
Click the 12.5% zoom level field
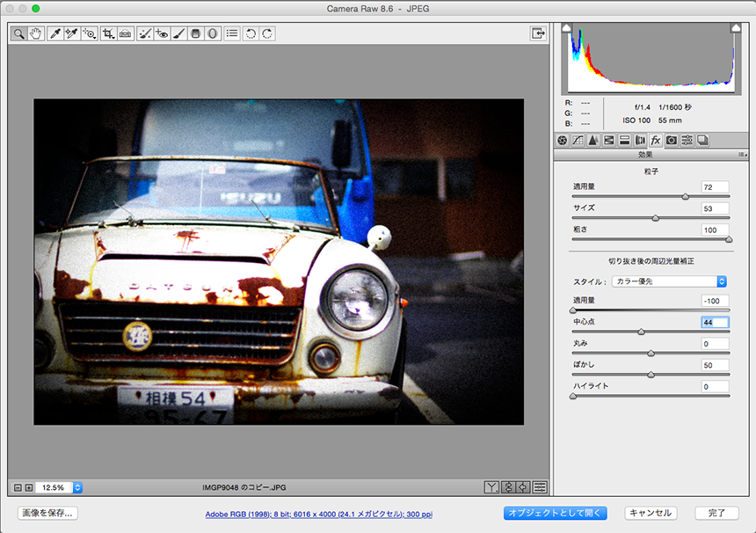53,487
